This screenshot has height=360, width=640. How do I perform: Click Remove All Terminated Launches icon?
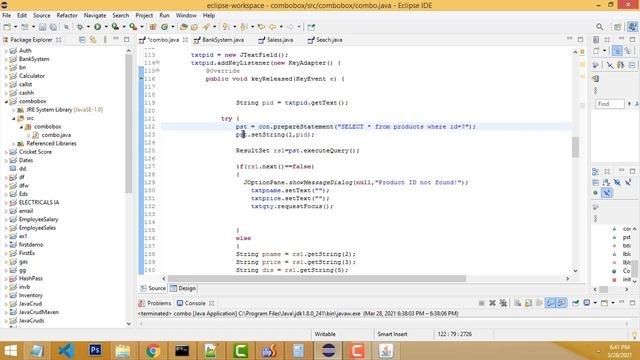click(x=503, y=303)
